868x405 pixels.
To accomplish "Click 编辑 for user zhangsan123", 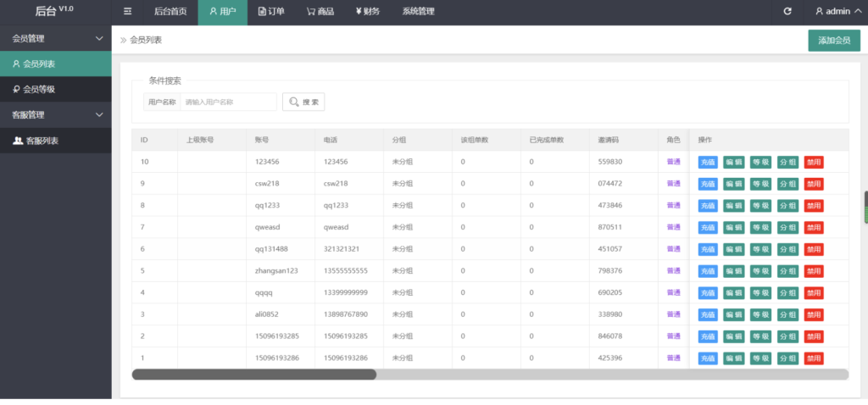I will 734,271.
